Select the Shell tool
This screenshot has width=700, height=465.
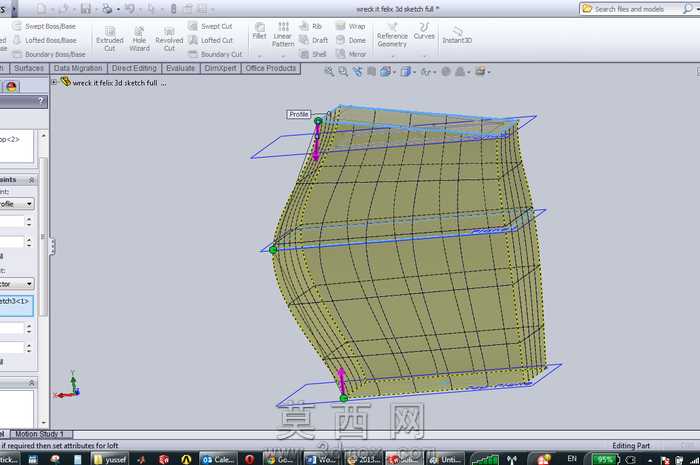tap(312, 54)
